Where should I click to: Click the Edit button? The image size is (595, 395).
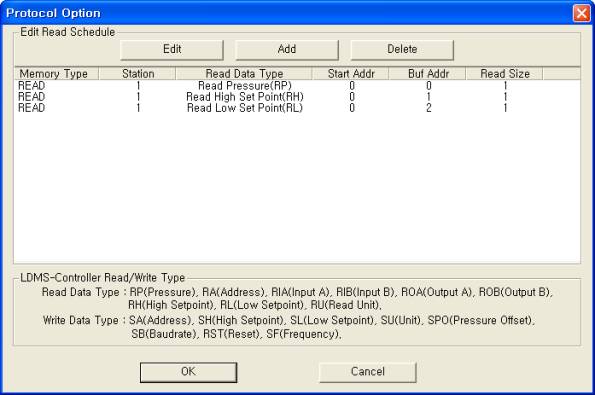tap(172, 50)
